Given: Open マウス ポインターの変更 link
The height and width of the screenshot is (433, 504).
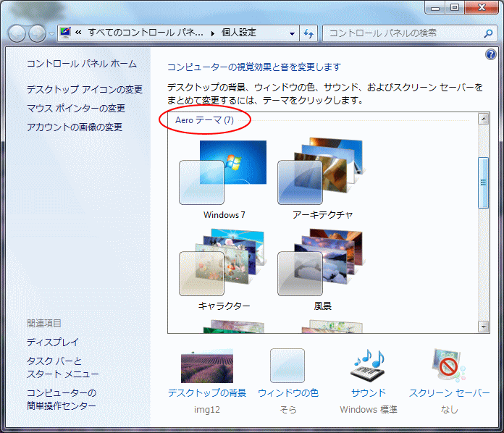Looking at the screenshot, I should click(76, 108).
